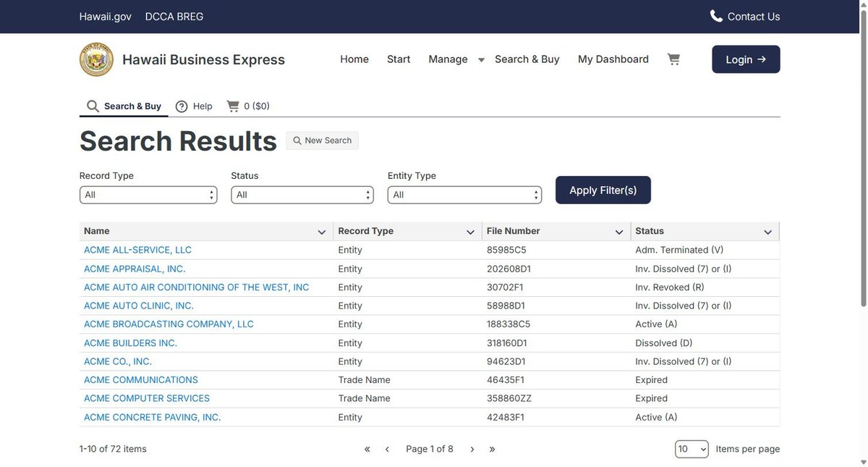Open the Name column header menu
The image size is (868, 467).
pos(322,232)
